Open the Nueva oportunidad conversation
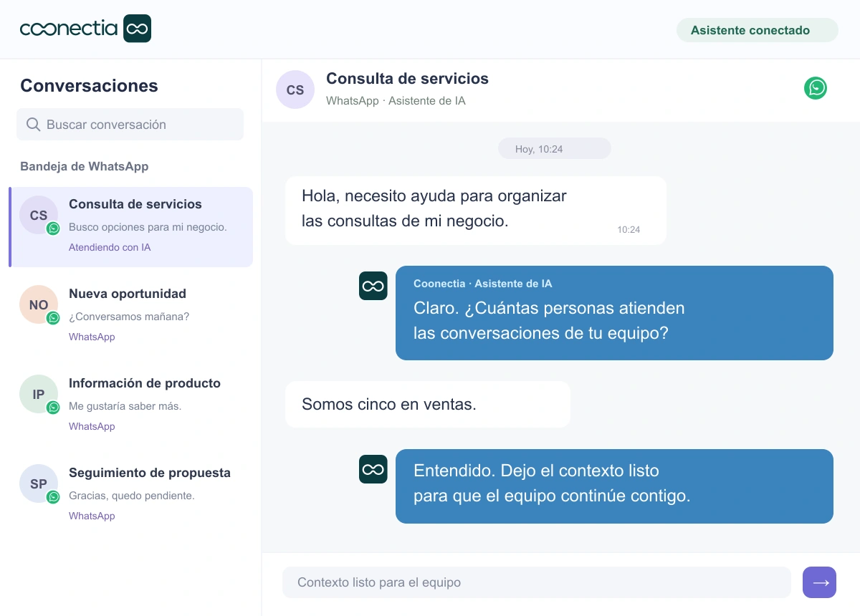This screenshot has width=860, height=616. point(131,315)
